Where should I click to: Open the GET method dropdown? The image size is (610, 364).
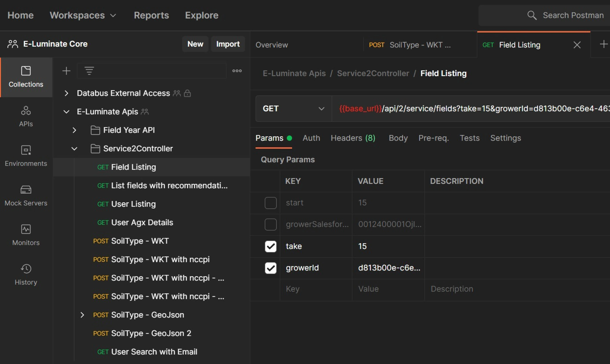pyautogui.click(x=293, y=109)
